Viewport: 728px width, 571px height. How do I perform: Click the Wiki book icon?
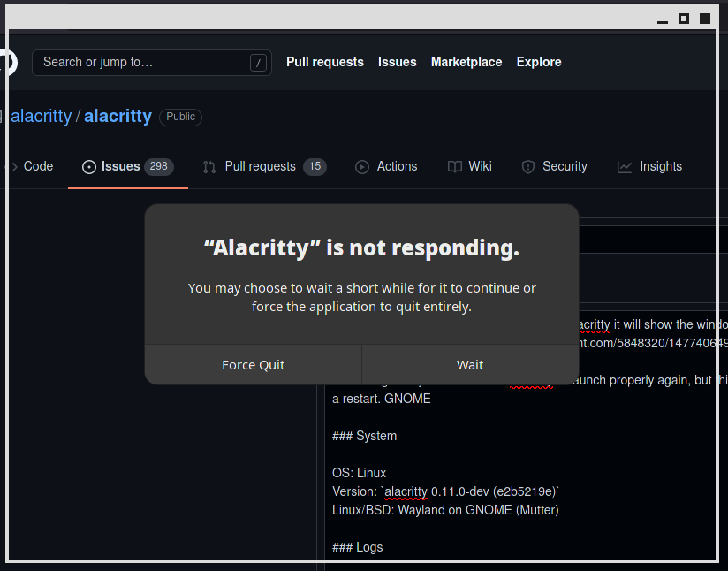pyautogui.click(x=454, y=166)
